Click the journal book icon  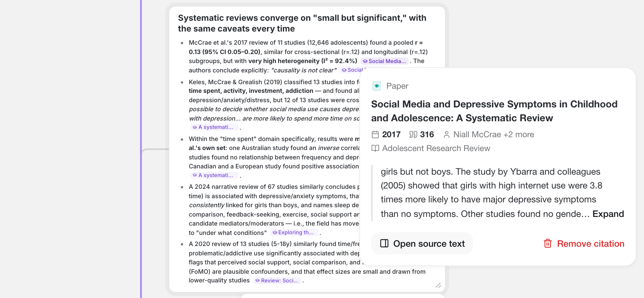375,148
